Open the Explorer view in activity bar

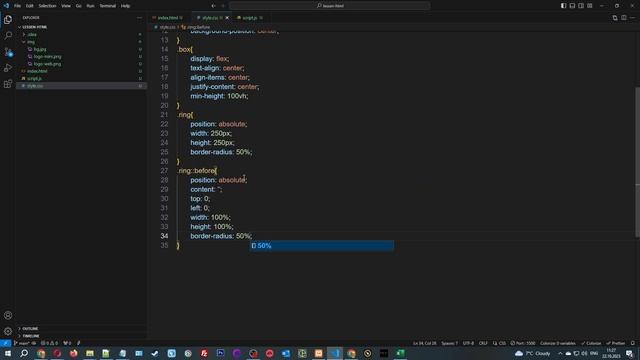coord(8,20)
